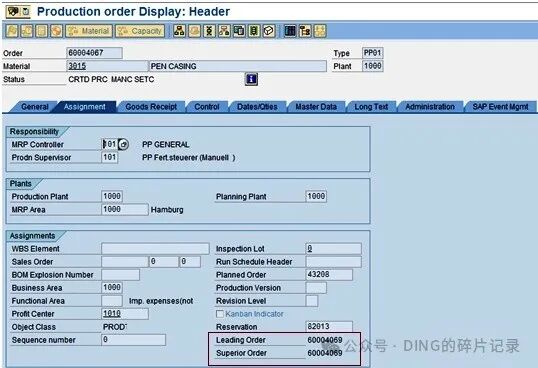Screen dimensions: 538x368
Task: Click material number 3015 link
Action: tap(77, 66)
